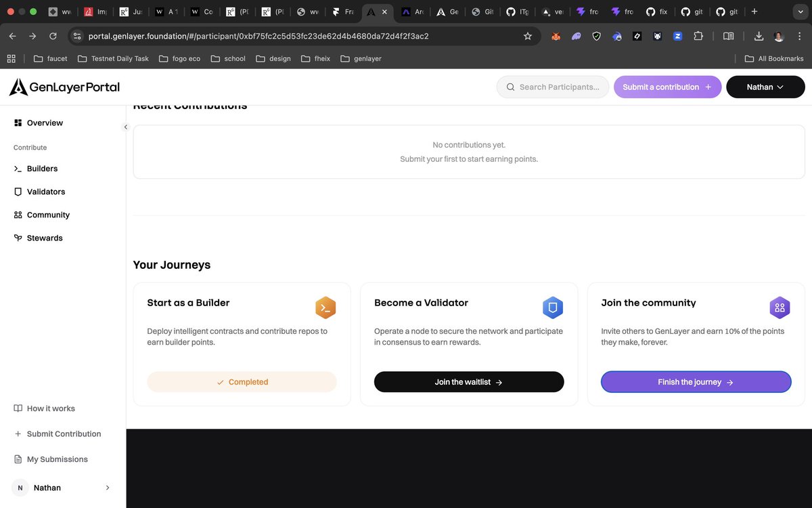Image resolution: width=812 pixels, height=508 pixels.
Task: Open the All Bookmarks folder
Action: click(x=774, y=59)
